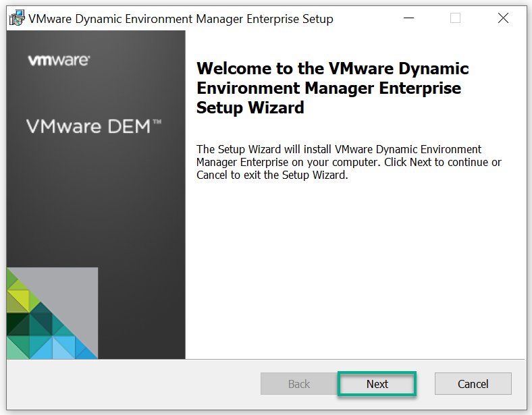Cancel the Setup Wizard
This screenshot has height=415, width=532.
[473, 384]
